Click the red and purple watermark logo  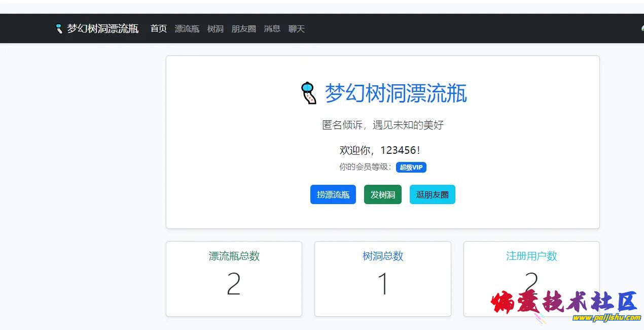[x=564, y=302]
